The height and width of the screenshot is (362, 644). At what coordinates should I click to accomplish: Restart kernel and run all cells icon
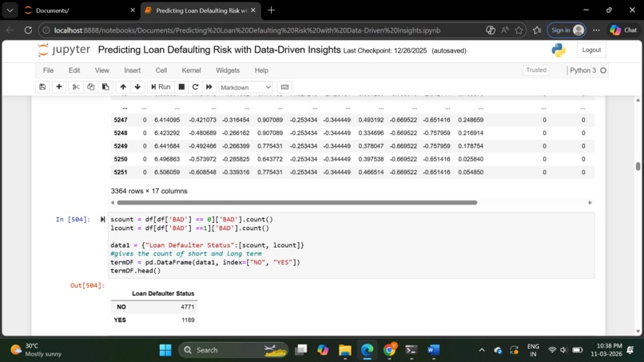tap(209, 87)
